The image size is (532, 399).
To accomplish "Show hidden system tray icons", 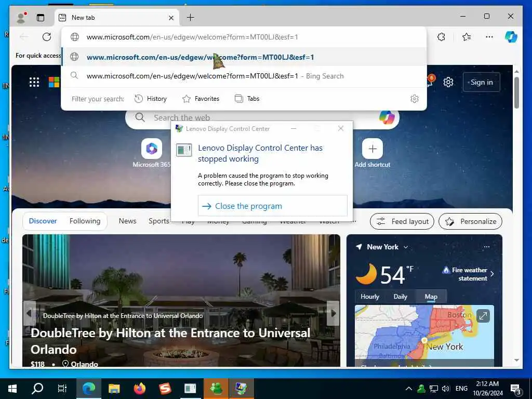I will 409,389.
